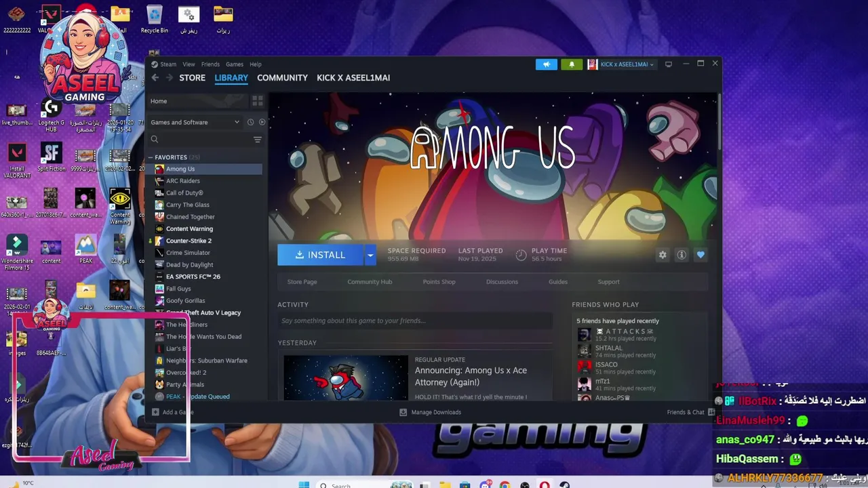868x488 pixels.
Task: Go back with the left arrow
Action: pos(155,78)
